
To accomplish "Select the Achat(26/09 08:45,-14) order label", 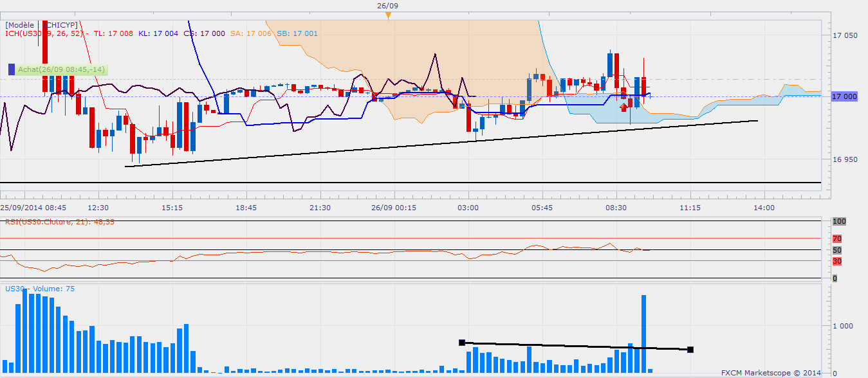I will point(61,69).
